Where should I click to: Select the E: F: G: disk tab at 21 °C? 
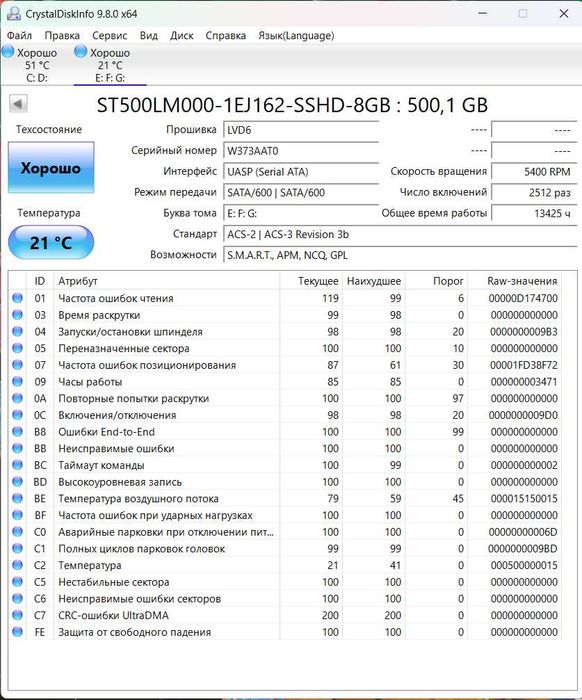pos(110,65)
